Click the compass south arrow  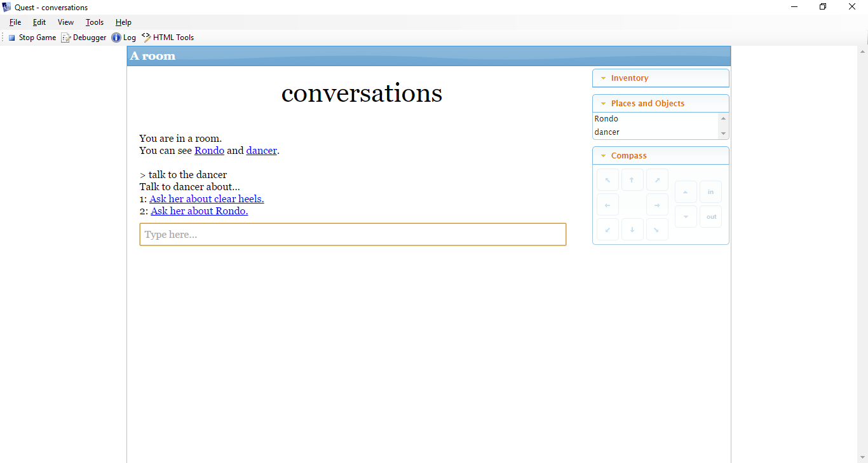pos(632,230)
